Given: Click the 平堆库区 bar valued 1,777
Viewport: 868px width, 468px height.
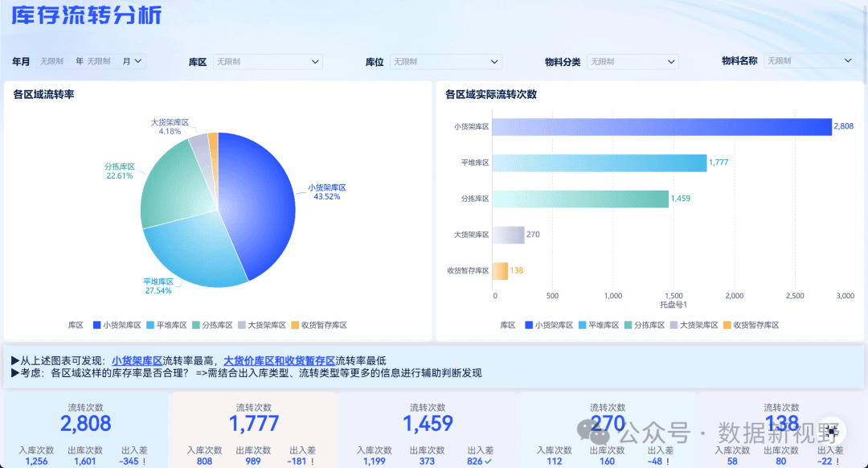Looking at the screenshot, I should point(600,162).
